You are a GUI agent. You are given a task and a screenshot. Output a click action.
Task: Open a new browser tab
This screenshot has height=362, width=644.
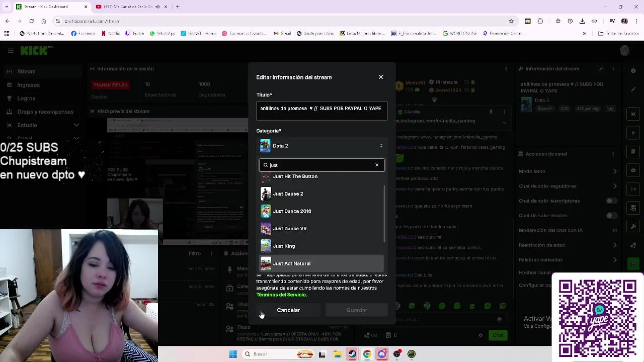[x=178, y=7]
